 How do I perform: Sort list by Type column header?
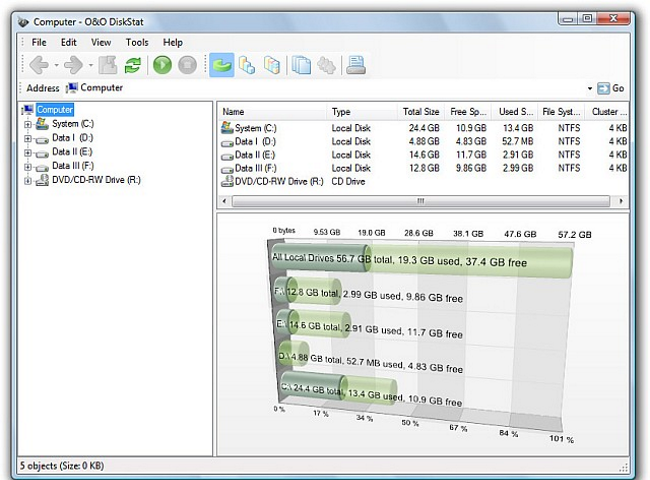tap(362, 112)
